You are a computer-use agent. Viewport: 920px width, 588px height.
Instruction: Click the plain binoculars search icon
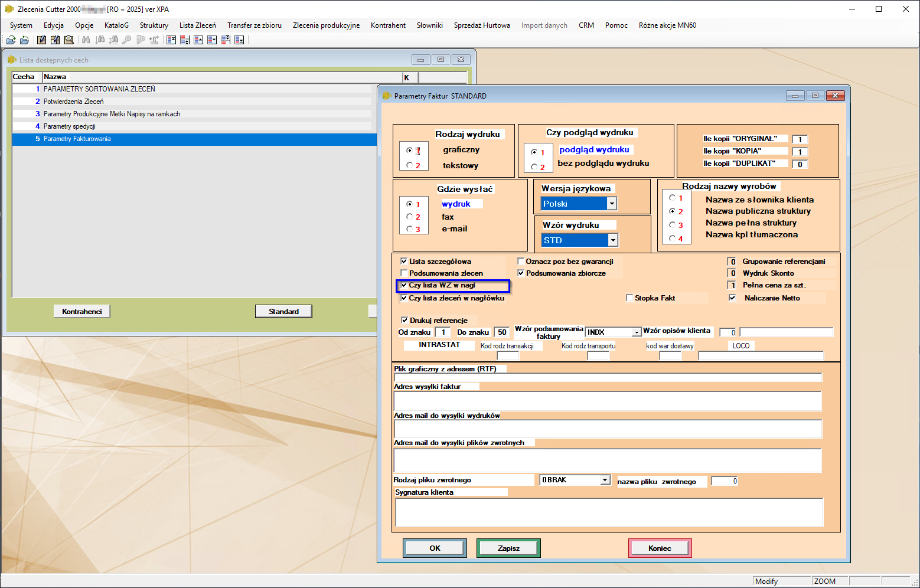tap(86, 40)
